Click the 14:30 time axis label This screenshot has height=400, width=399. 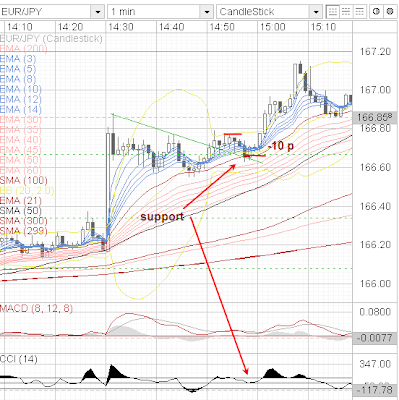(x=121, y=27)
